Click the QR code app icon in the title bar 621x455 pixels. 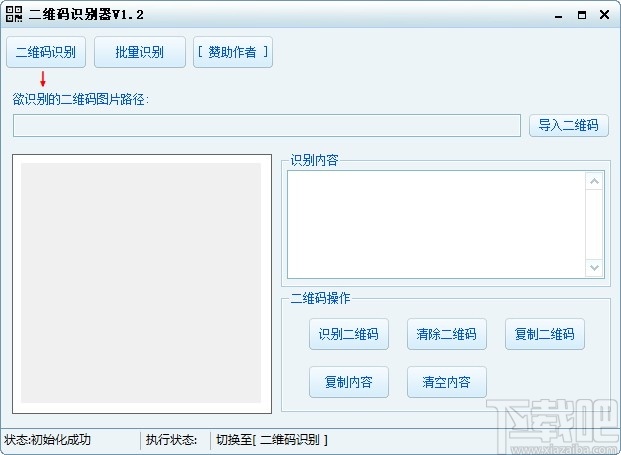click(14, 14)
